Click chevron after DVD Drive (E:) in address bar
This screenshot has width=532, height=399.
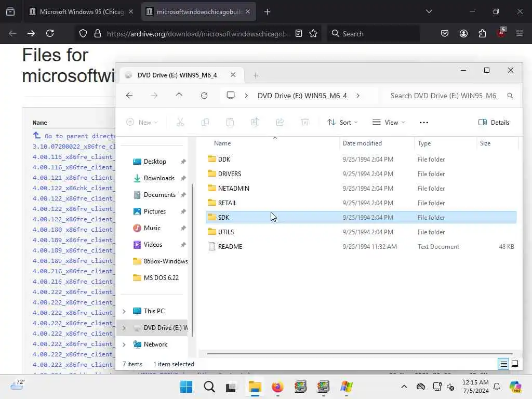click(358, 96)
